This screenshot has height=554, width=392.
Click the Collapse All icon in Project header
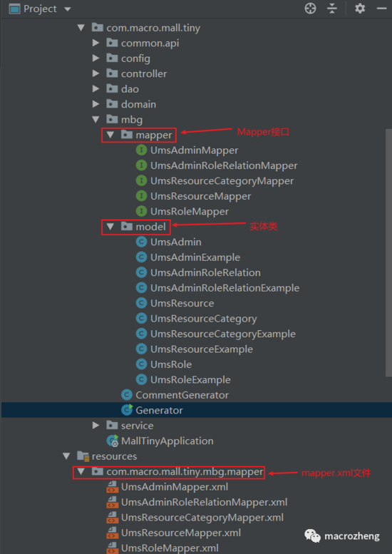point(332,9)
